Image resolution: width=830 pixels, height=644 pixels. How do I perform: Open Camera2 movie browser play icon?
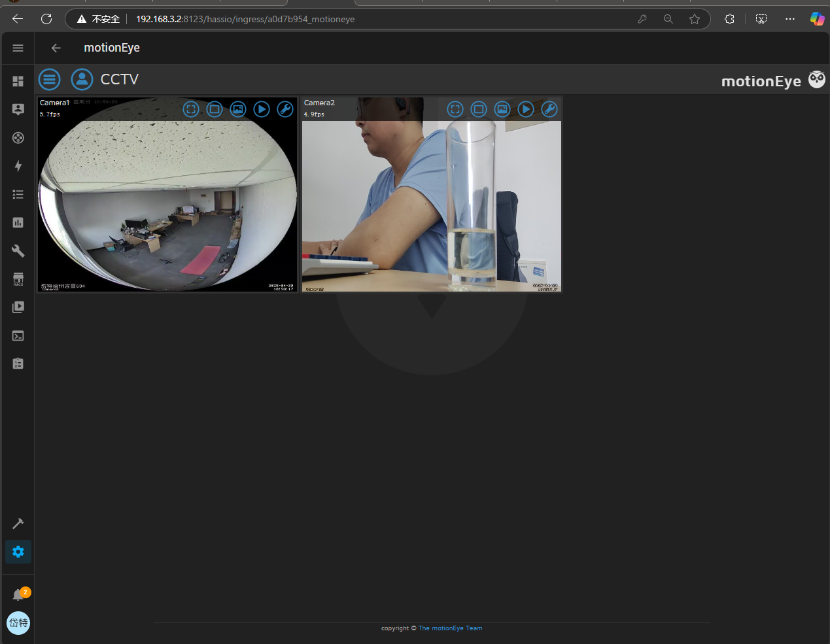(x=526, y=109)
